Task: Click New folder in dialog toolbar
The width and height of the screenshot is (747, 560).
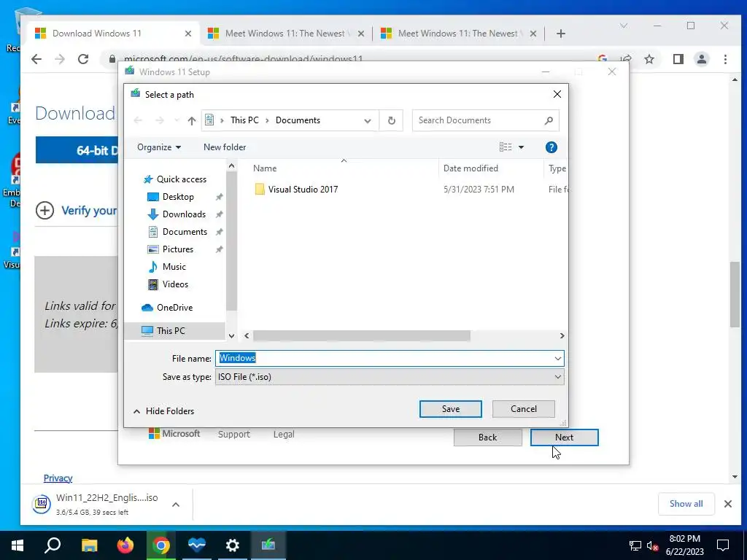Action: point(225,147)
